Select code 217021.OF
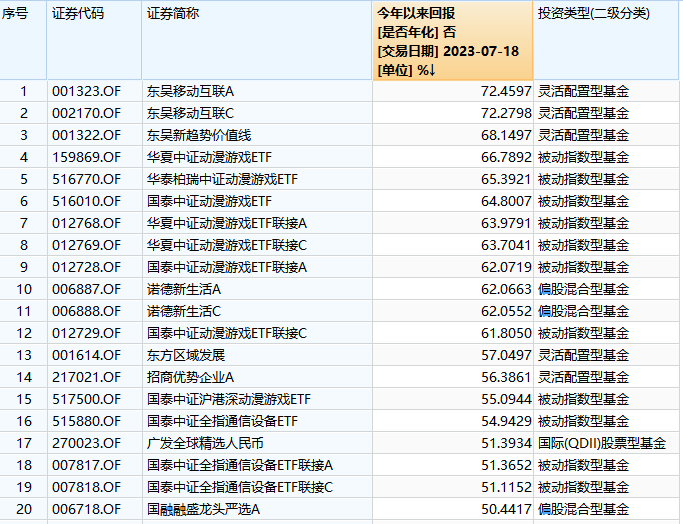 [86, 377]
